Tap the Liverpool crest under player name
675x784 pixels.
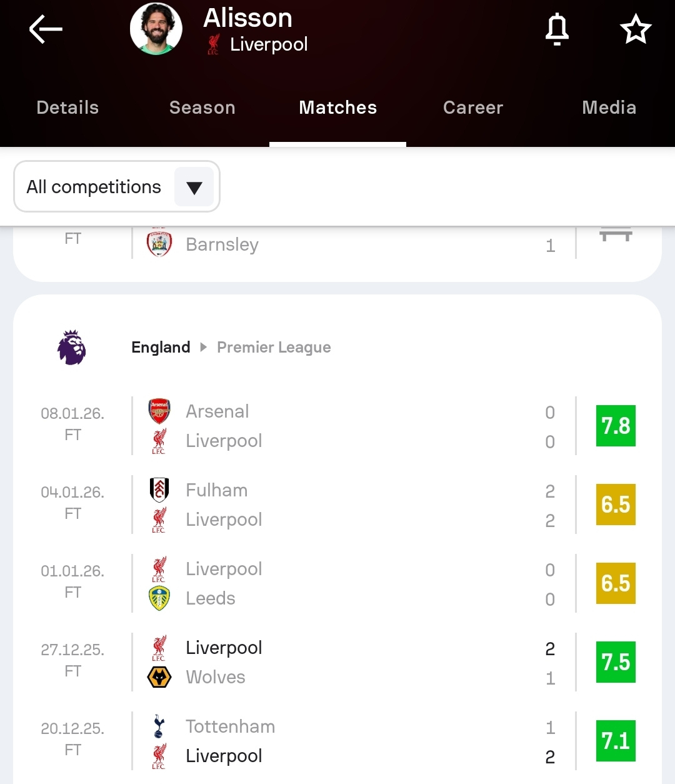214,44
